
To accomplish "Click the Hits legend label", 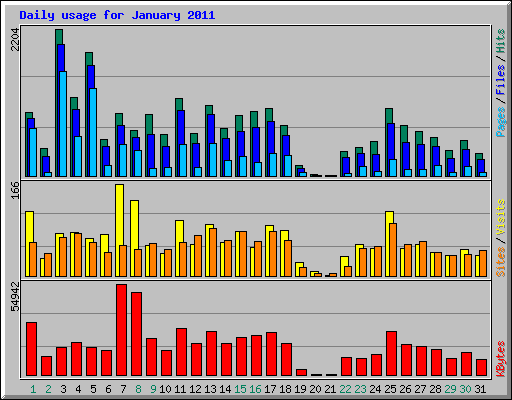I will coord(500,41).
